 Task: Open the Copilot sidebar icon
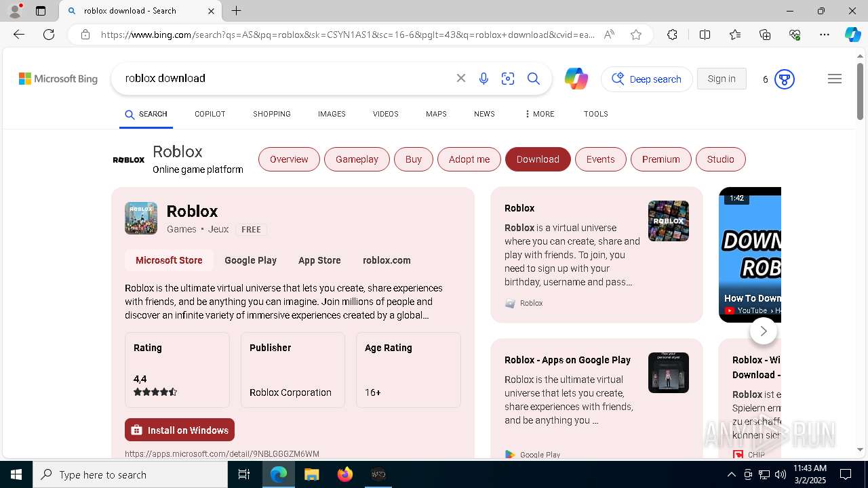click(x=852, y=35)
